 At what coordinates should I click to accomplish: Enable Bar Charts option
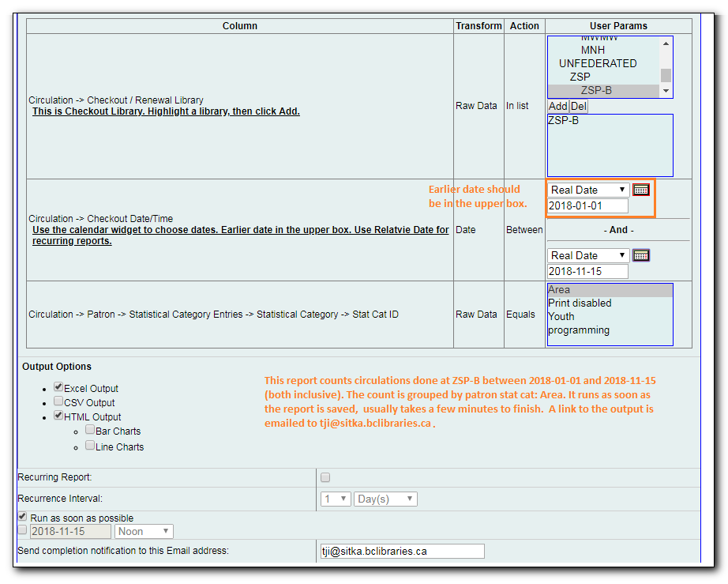pos(90,430)
